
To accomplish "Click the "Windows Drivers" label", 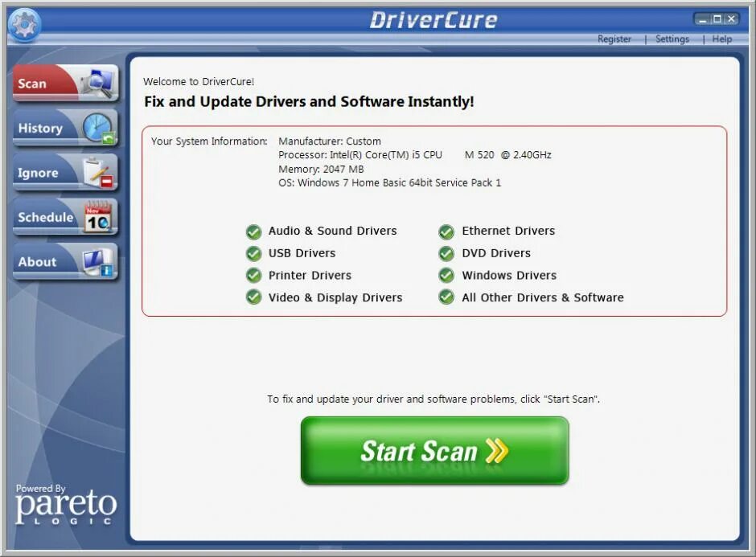I will (509, 275).
